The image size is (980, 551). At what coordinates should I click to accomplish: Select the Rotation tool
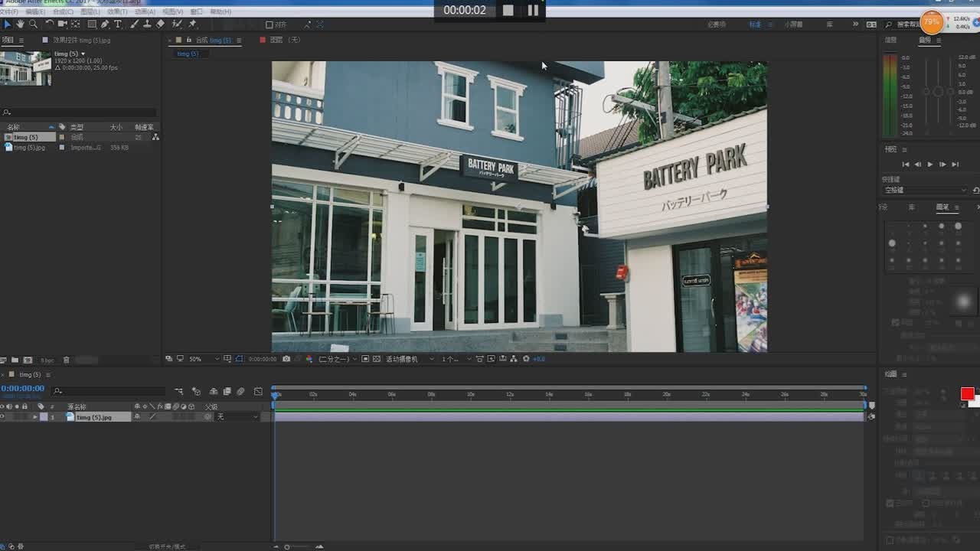[50, 24]
